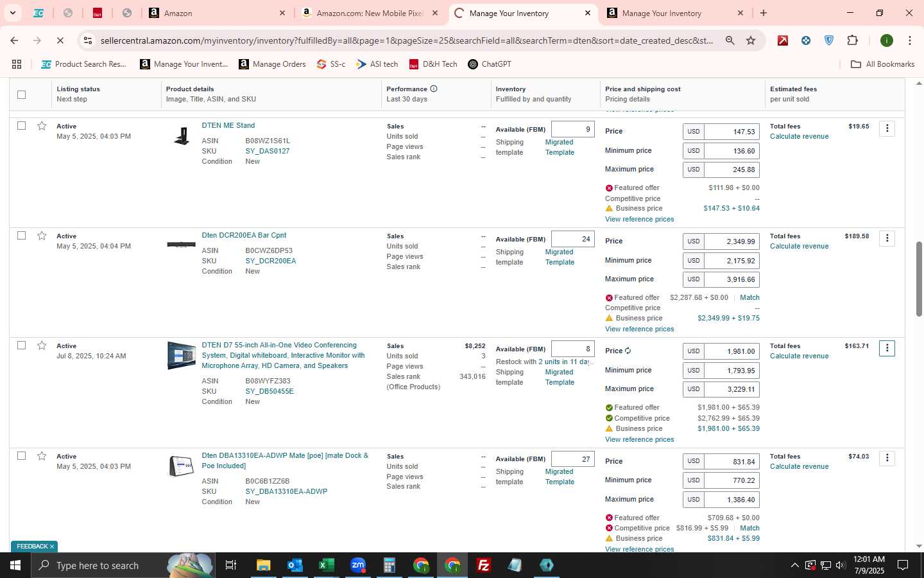Tick the select-all listings checkbox
This screenshot has width=924, height=578.
pyautogui.click(x=21, y=94)
